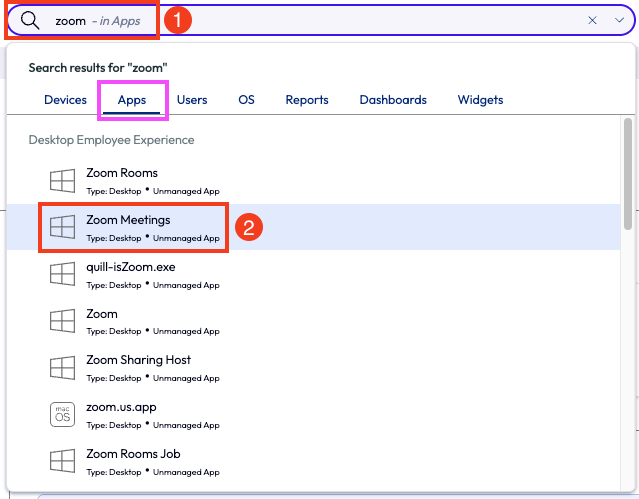The image size is (639, 499).
Task: Open the Users tab
Action: click(x=192, y=100)
